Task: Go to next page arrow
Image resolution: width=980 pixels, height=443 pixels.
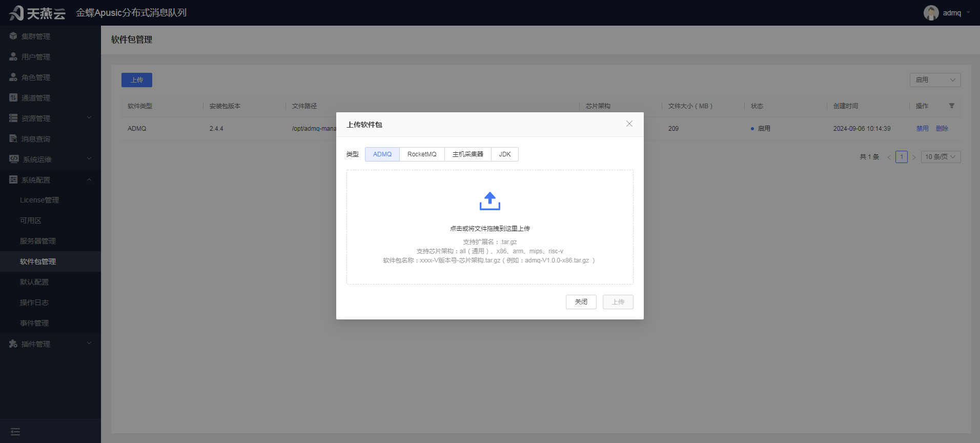Action: (914, 157)
